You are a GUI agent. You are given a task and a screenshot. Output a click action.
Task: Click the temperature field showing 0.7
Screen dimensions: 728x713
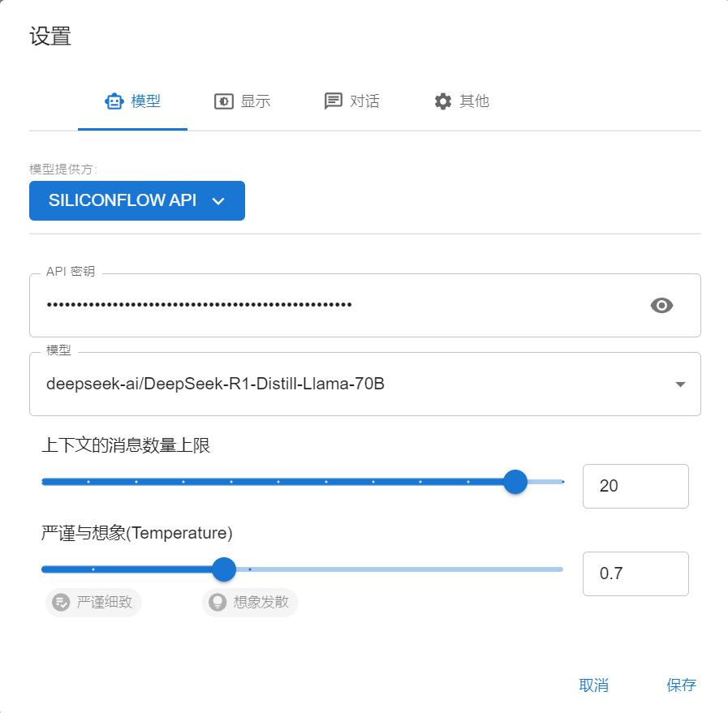[635, 573]
